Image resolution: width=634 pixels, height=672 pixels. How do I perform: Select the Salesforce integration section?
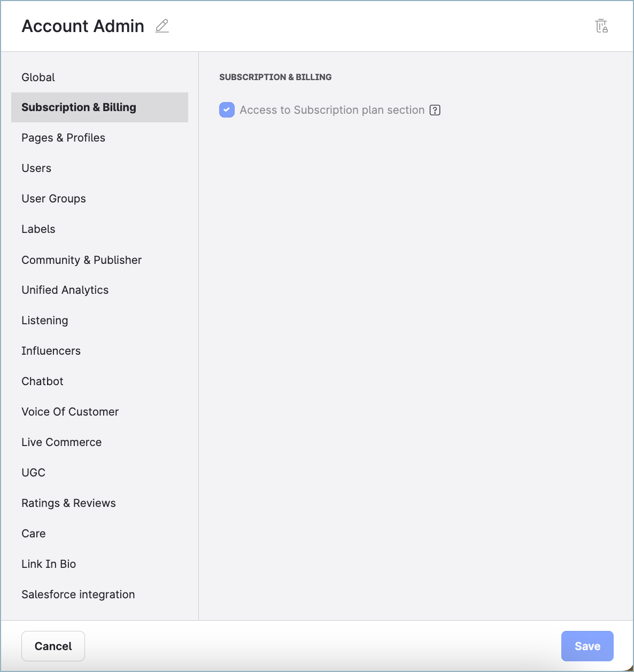tap(78, 595)
